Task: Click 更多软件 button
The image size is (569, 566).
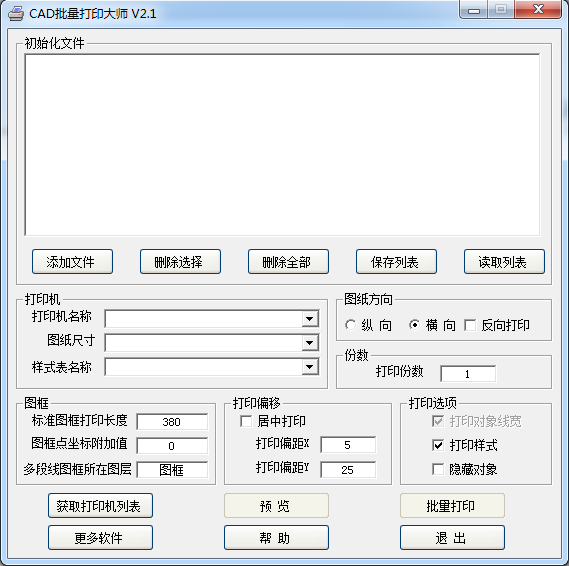Action: 100,537
